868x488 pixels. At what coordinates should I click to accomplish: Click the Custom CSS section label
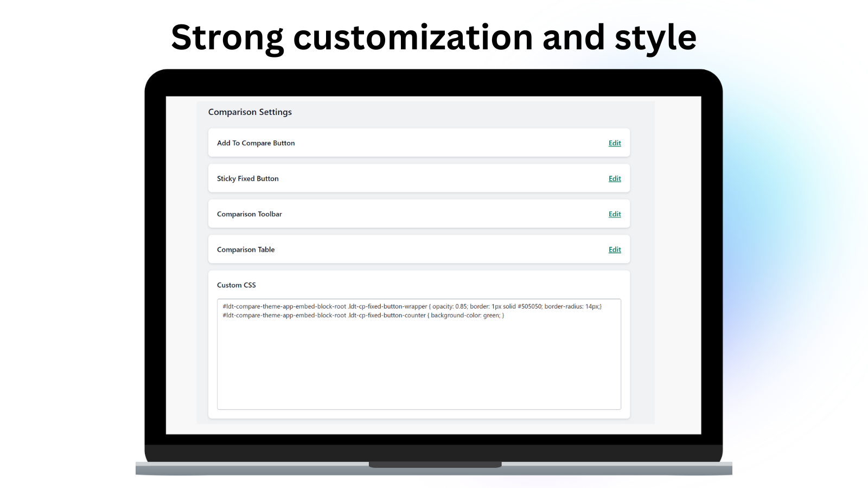click(237, 285)
